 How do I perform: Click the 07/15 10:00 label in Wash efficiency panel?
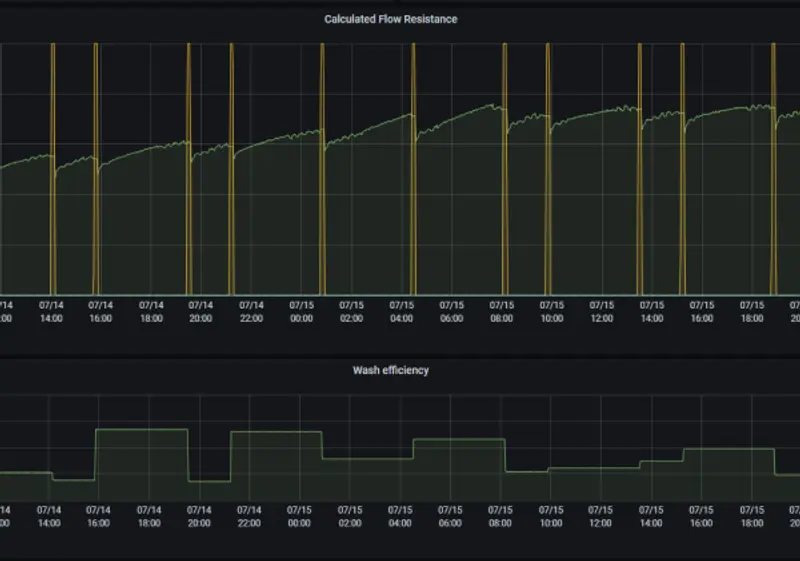[551, 516]
